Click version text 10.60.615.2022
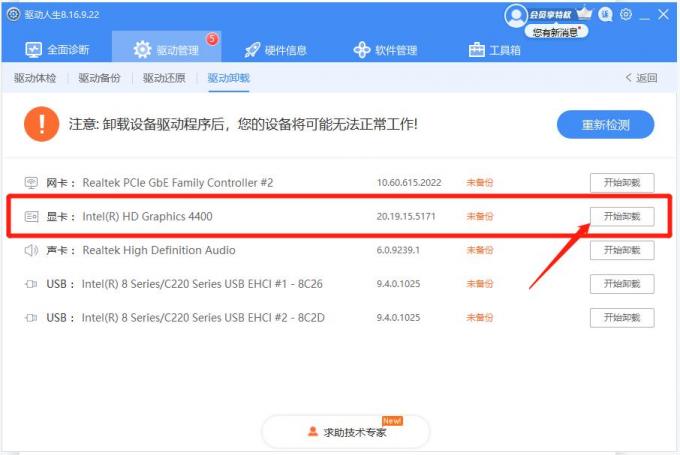The height and width of the screenshot is (455, 680). coord(409,183)
